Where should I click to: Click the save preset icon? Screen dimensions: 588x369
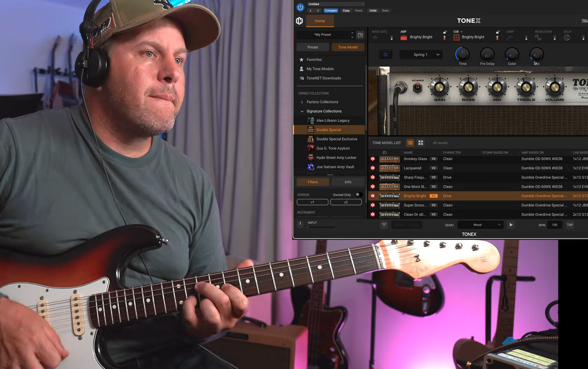tap(360, 35)
